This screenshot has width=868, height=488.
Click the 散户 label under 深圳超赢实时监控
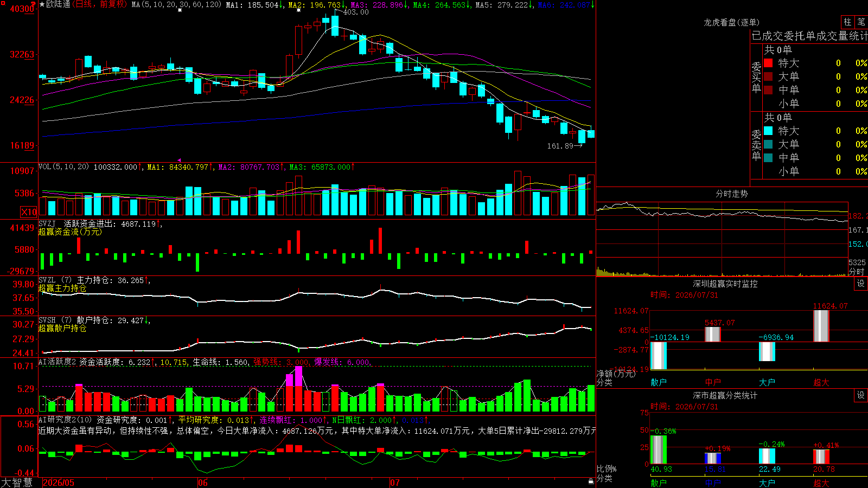click(x=659, y=382)
